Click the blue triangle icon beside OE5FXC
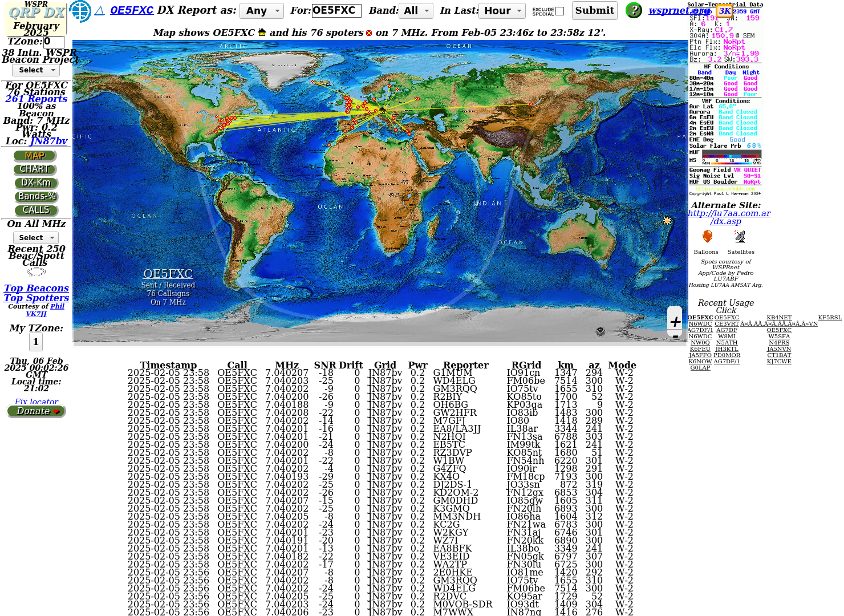Image resolution: width=844 pixels, height=616 pixels. (x=100, y=11)
